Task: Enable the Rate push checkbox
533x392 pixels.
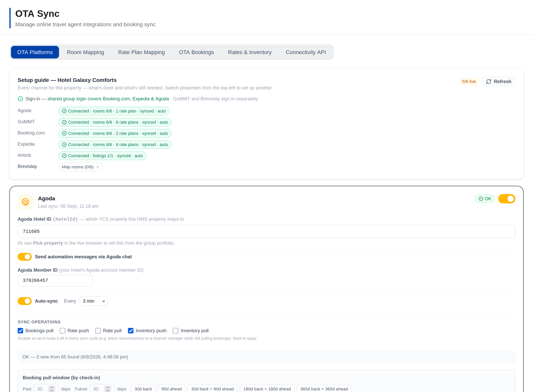Action: coord(62,331)
